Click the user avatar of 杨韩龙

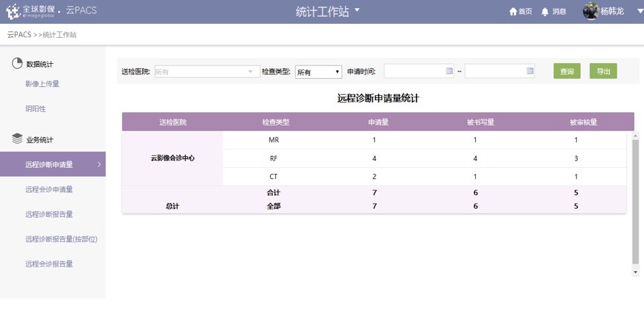coord(590,11)
